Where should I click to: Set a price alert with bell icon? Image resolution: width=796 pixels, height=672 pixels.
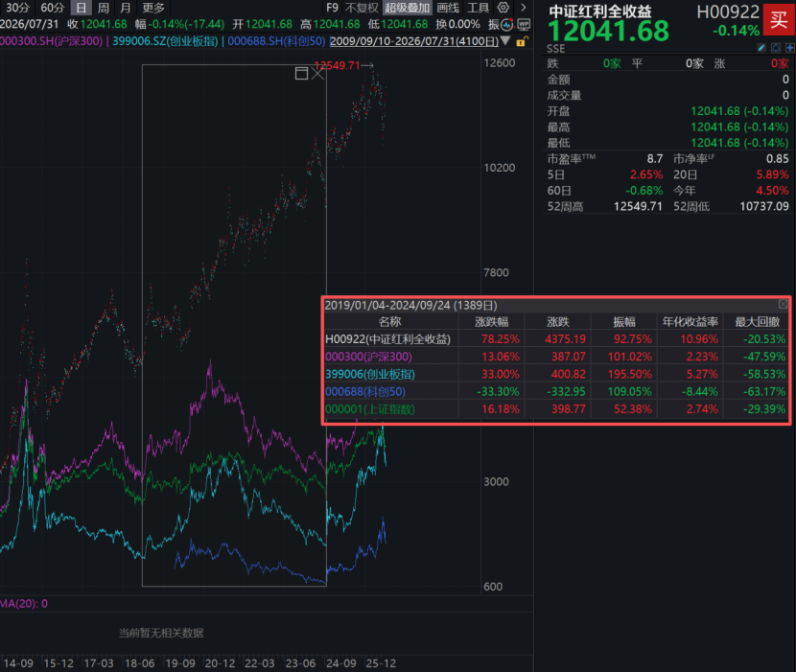click(776, 48)
